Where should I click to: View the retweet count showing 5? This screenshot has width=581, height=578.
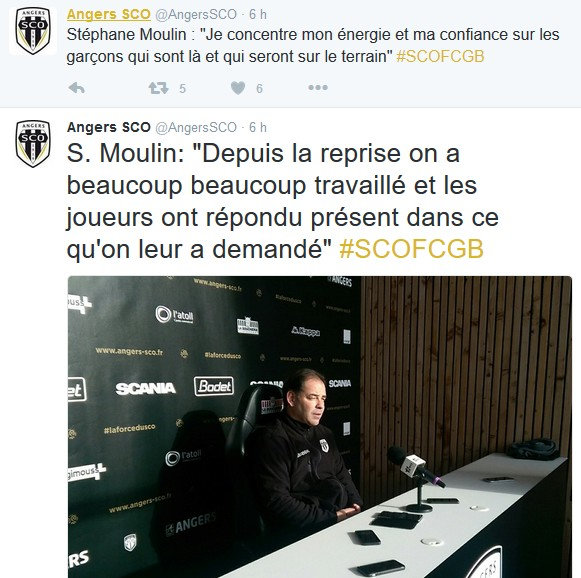point(182,89)
